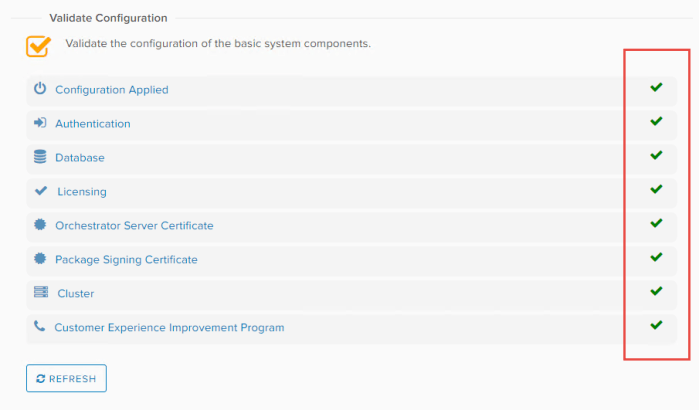Click the seal icon beside Package Signing Certificate
This screenshot has height=410, width=699.
pyautogui.click(x=40, y=258)
